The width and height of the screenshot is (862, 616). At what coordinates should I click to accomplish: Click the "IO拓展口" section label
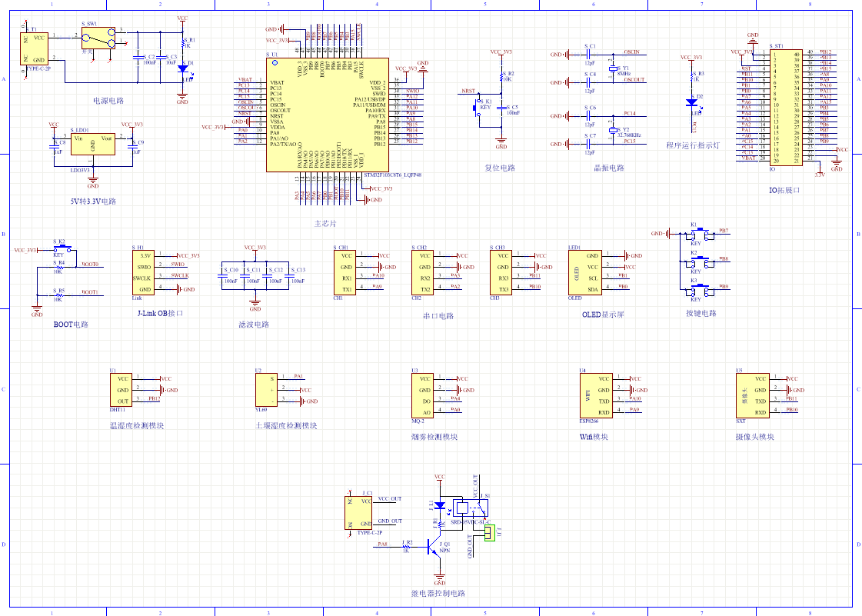(784, 190)
